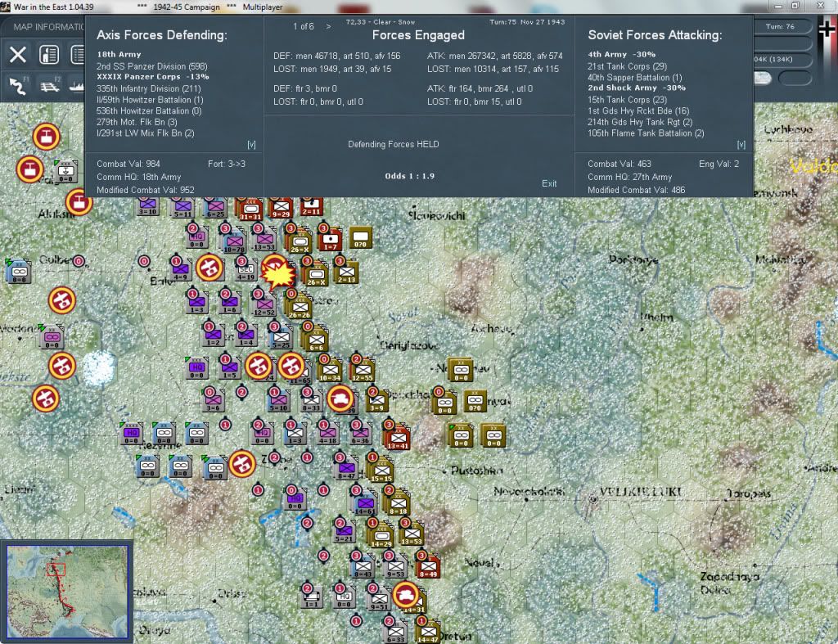Viewport: 838px width, 644px height.
Task: Select the red 8=49 infantry counter
Action: (x=429, y=566)
